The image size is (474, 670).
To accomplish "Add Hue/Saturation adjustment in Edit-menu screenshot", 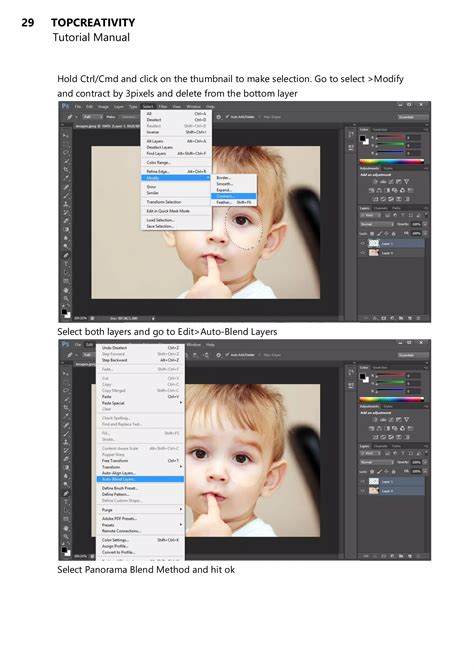I will click(x=371, y=429).
